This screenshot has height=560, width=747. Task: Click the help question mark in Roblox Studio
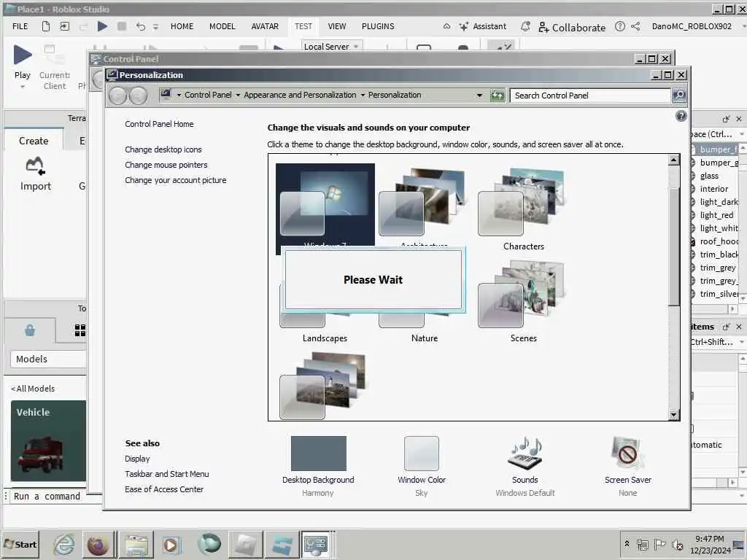pos(620,27)
